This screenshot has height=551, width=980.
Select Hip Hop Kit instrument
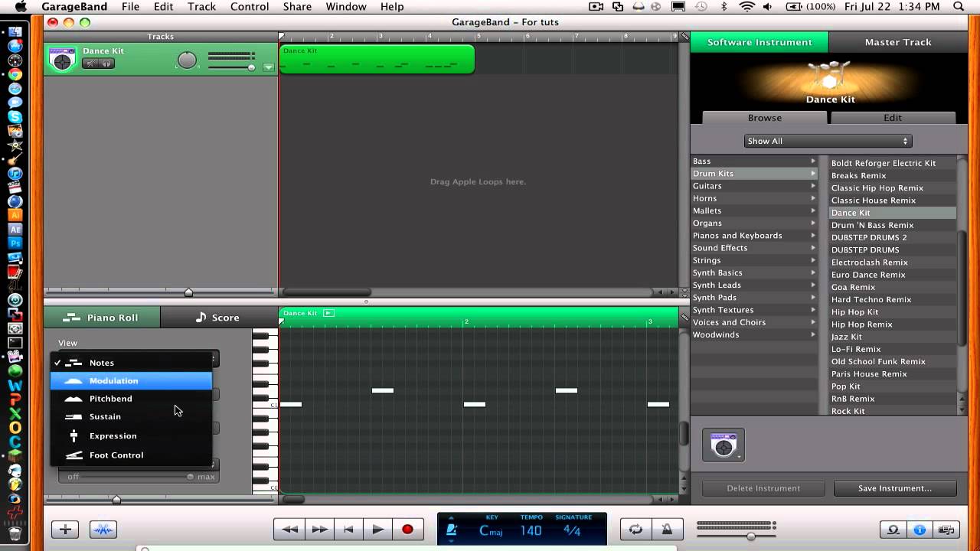[893, 312]
